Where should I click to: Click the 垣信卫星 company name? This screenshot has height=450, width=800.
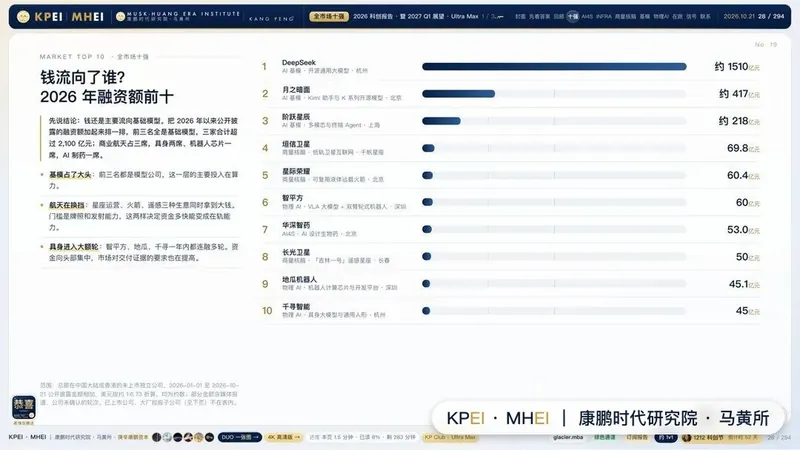click(296, 144)
